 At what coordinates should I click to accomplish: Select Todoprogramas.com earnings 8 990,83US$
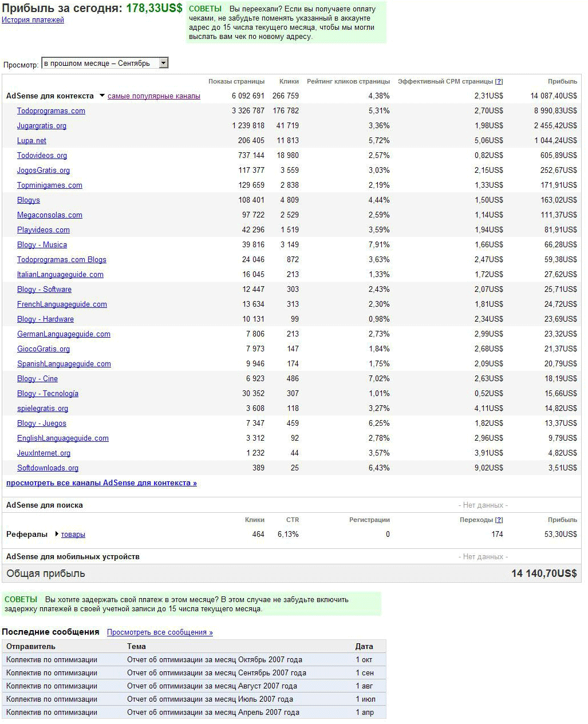point(555,111)
